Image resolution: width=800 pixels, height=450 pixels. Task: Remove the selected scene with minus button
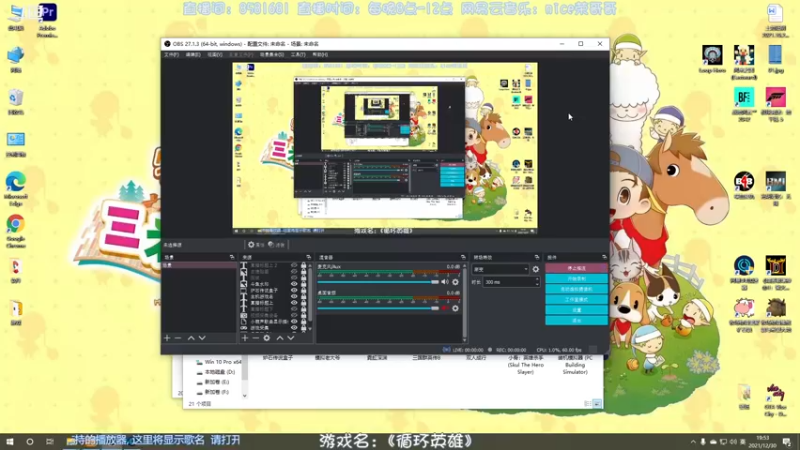click(x=178, y=338)
